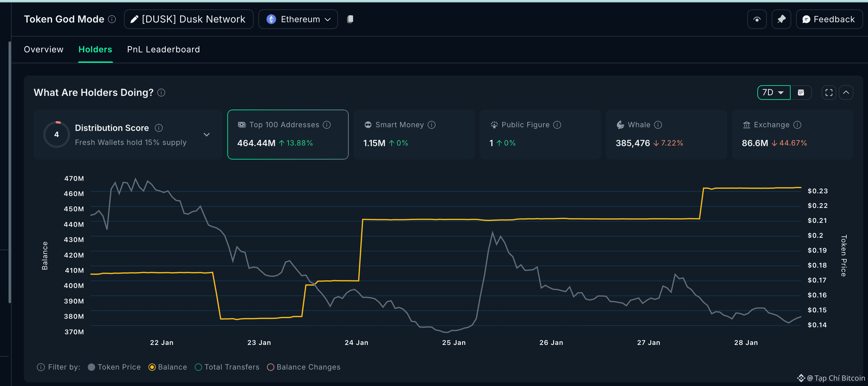Open the Ethereum chain dropdown
The image size is (868, 386).
click(x=298, y=19)
